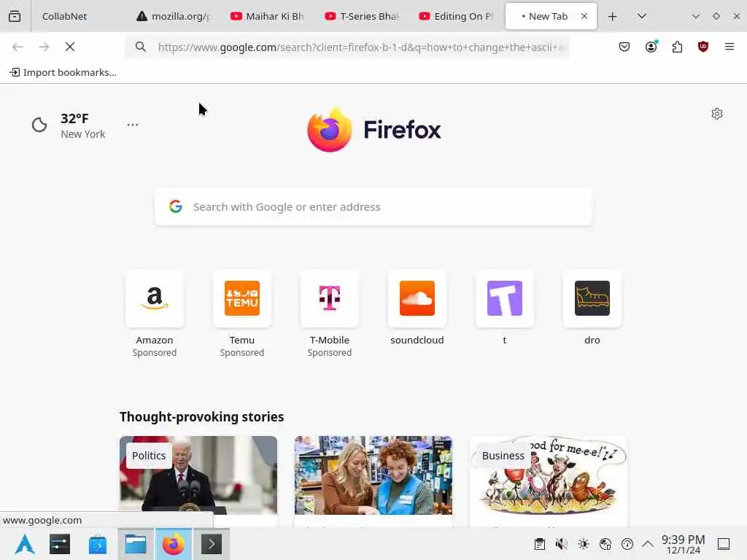Open the store shoppers story thumbnail
This screenshot has width=747, height=560.
click(373, 475)
